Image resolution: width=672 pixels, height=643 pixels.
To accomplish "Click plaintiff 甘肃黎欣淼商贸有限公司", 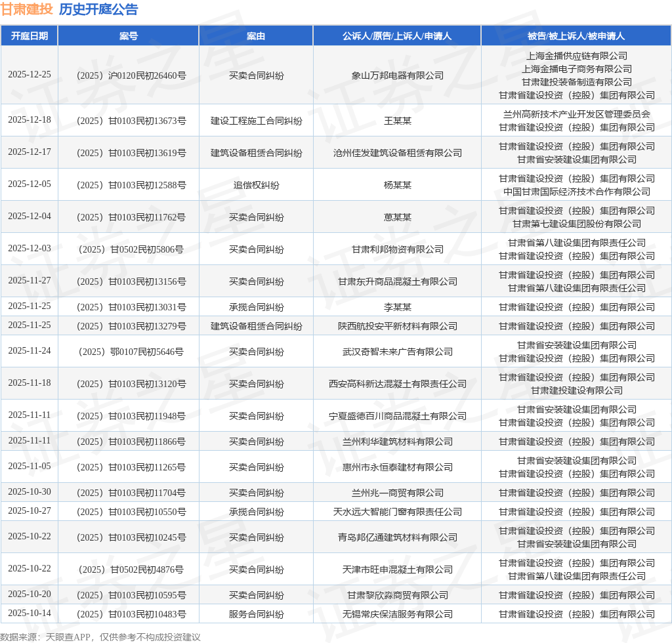I will (x=397, y=595).
